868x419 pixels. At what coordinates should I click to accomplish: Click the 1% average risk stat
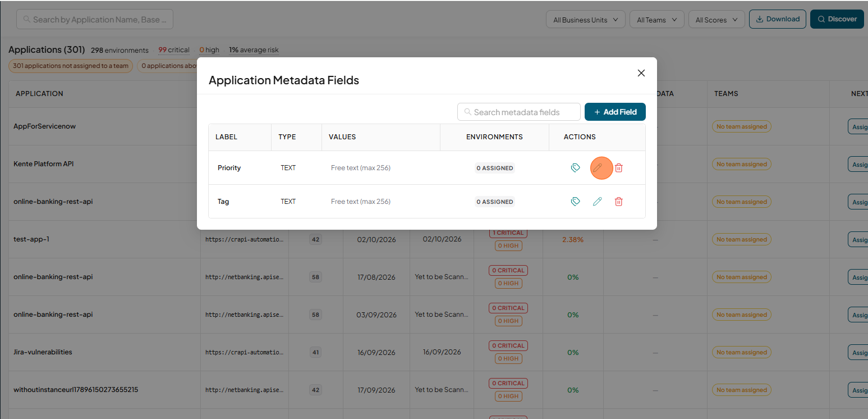pos(254,50)
